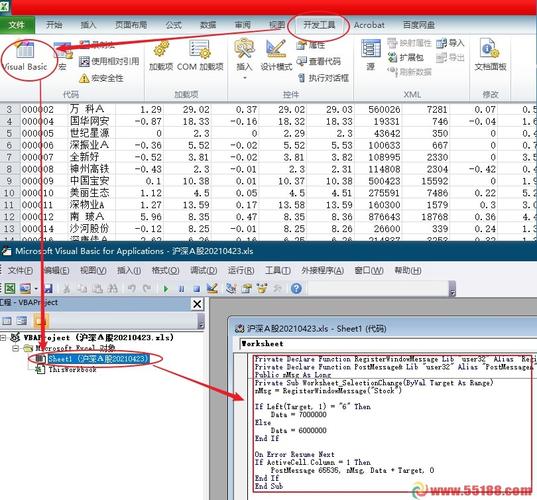Screen dimensions: 537x500
Task: Click the Project Explorer icon in VBA toolbar
Action: (231, 289)
